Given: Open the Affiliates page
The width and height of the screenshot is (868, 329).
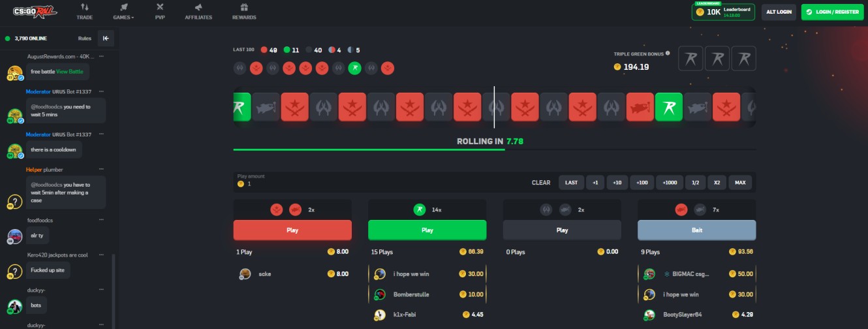Looking at the screenshot, I should click(x=198, y=12).
